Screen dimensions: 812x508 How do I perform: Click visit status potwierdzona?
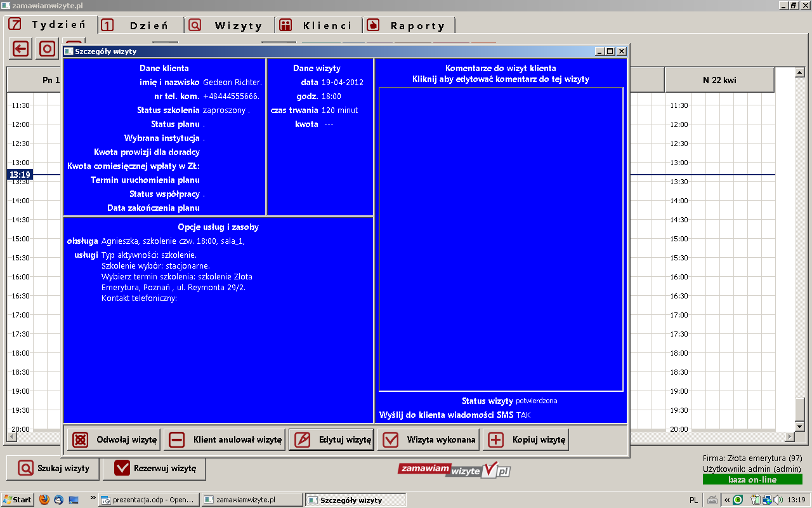pyautogui.click(x=537, y=401)
